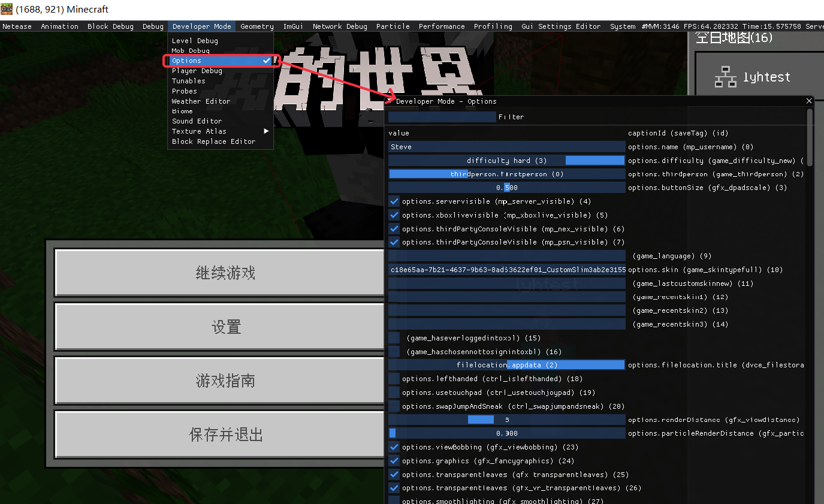The image size is (824, 504).
Task: Toggle options.servervisible checkbox
Action: point(394,201)
